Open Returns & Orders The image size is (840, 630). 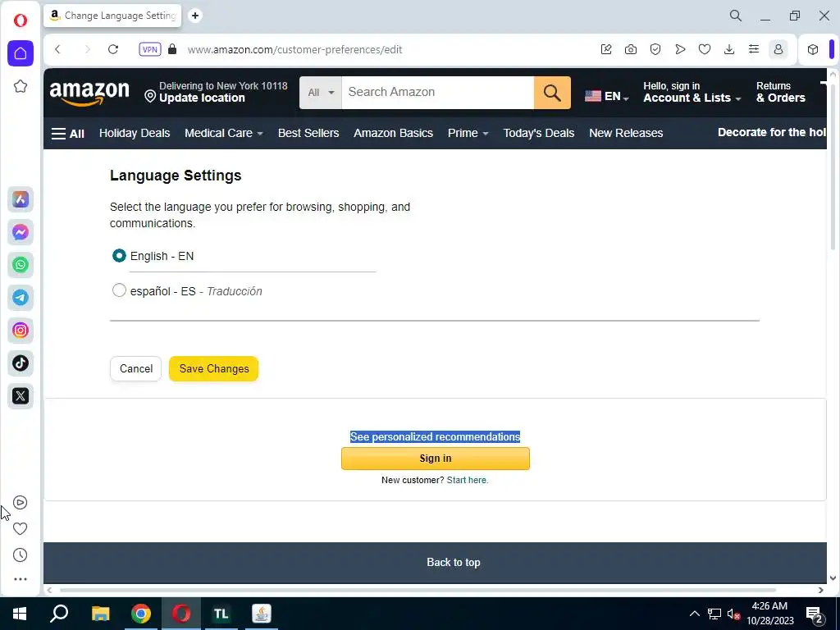click(x=781, y=92)
